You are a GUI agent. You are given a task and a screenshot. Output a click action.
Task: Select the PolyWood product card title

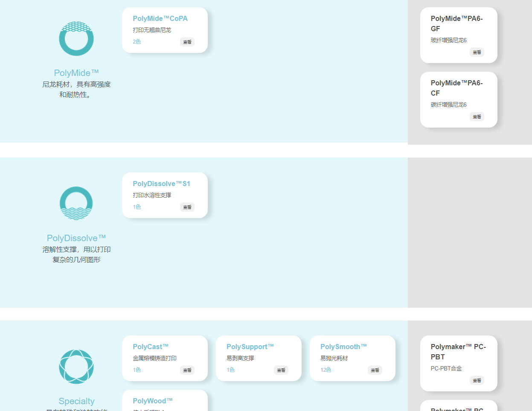pyautogui.click(x=153, y=401)
